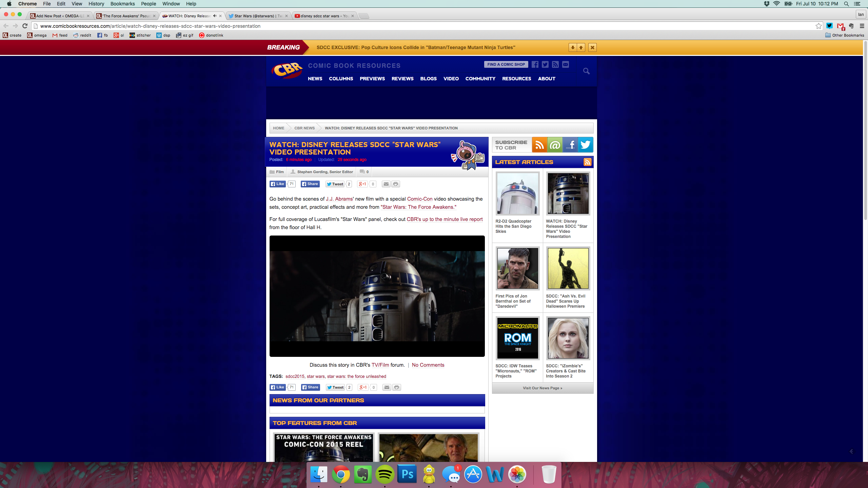Open Star Wars: The Force Awakens link

pos(418,207)
